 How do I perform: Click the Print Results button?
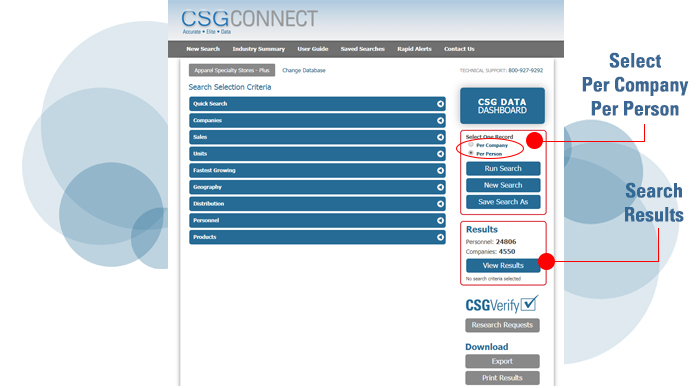502,378
